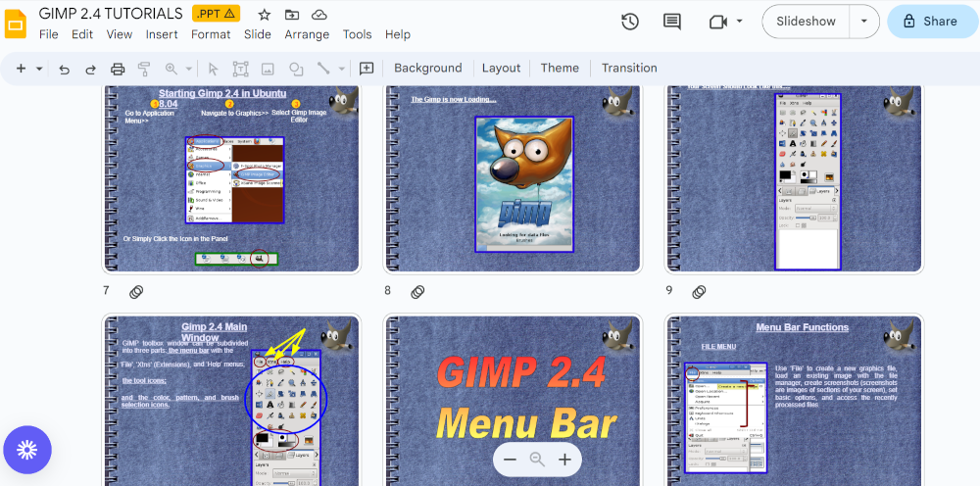
Task: Click the Theme toolbar button
Action: [560, 68]
